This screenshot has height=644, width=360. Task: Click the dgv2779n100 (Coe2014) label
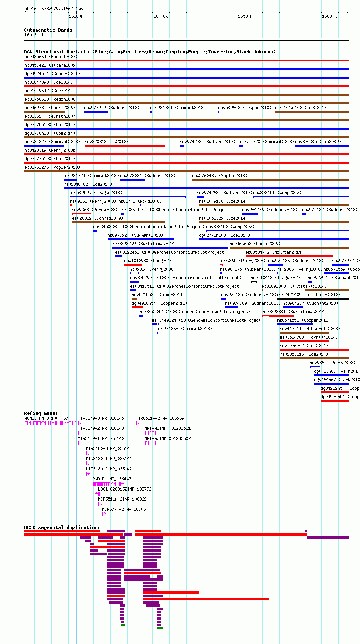pyautogui.click(x=300, y=108)
